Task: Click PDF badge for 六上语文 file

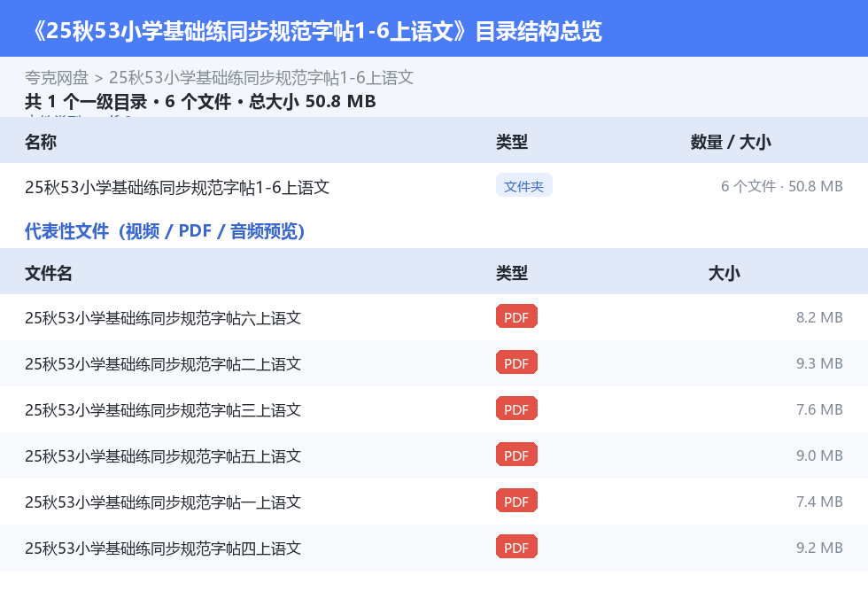Action: [x=516, y=316]
